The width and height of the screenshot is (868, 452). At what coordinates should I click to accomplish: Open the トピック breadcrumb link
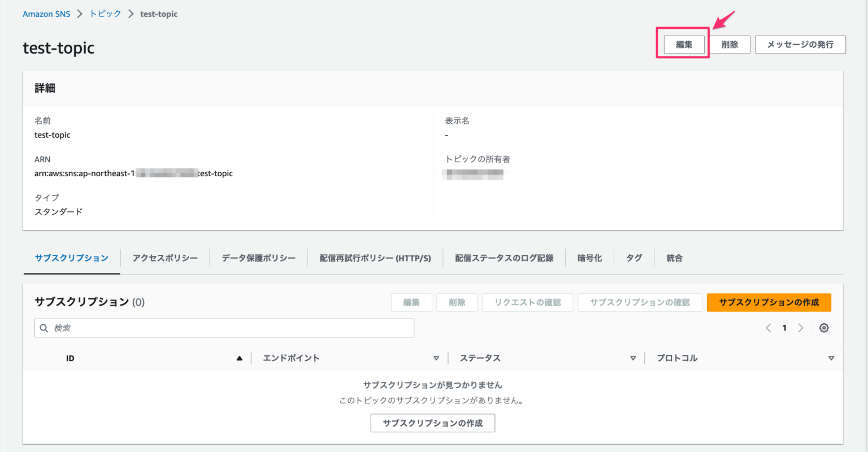tap(105, 14)
